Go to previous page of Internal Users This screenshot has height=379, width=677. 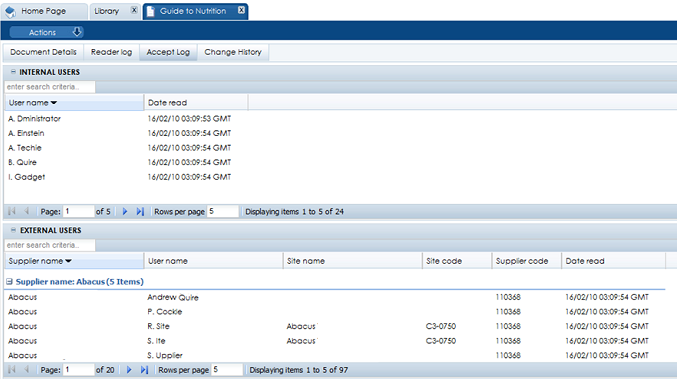click(26, 211)
